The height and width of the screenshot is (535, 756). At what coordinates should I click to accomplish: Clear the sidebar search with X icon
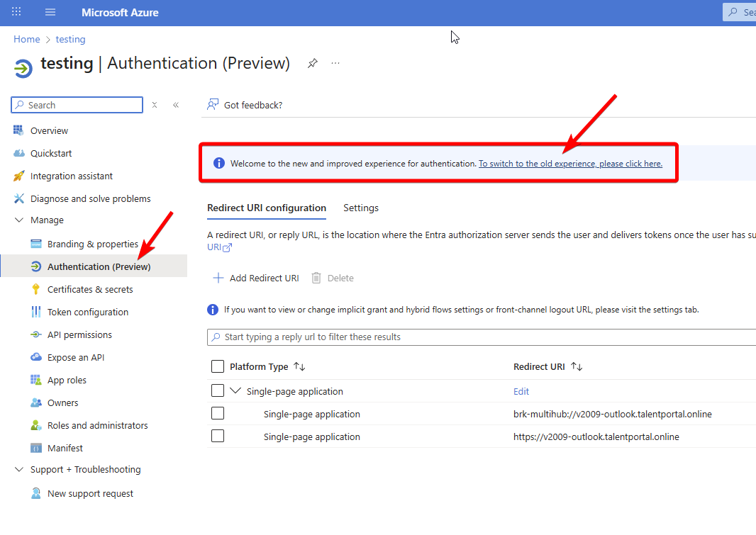(x=155, y=105)
